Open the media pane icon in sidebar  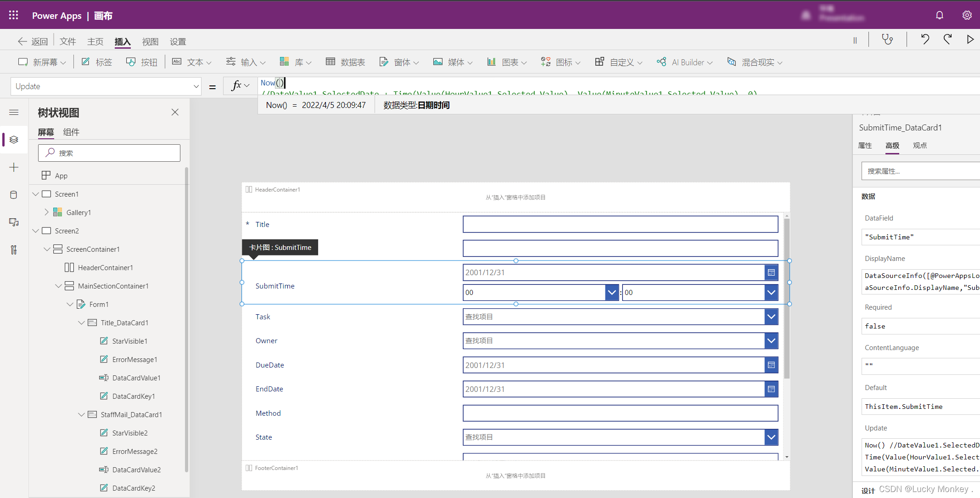(x=14, y=222)
